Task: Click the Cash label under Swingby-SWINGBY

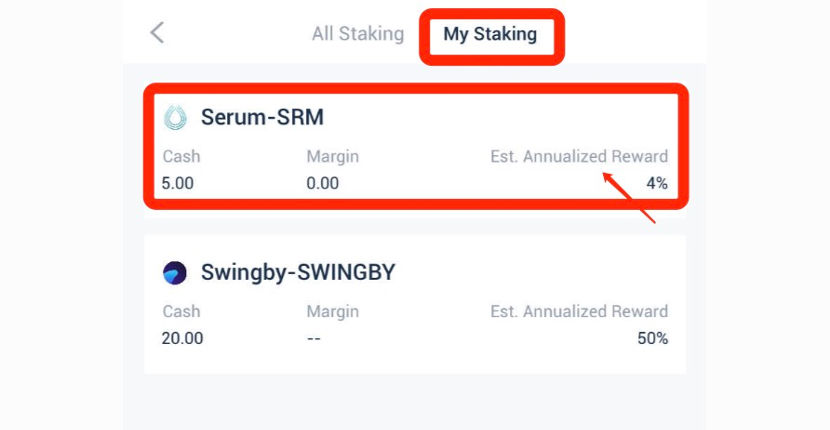Action: (x=181, y=312)
